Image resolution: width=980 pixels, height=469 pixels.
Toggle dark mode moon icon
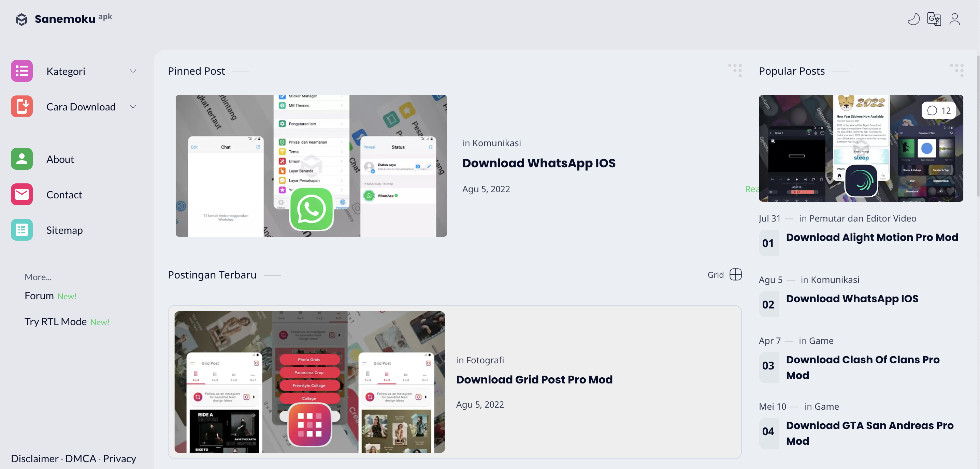(x=914, y=19)
